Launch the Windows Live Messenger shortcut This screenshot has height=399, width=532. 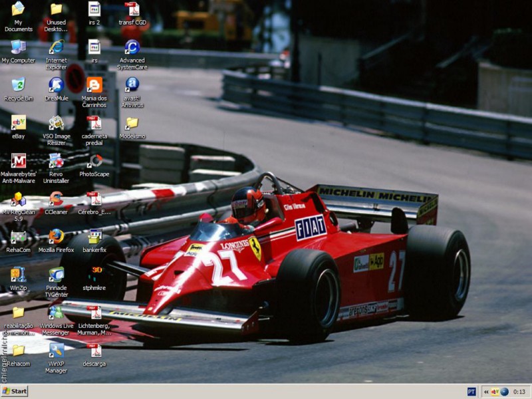(57, 313)
